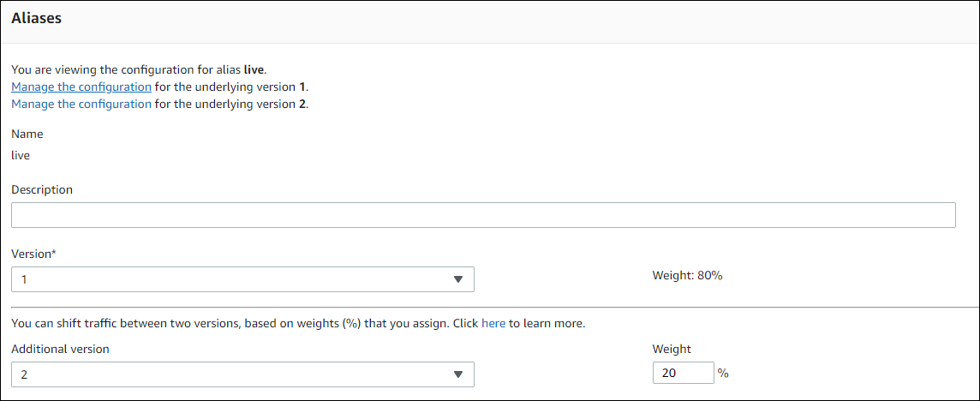
Task: Click the percent sign beside the Weight field
Action: click(723, 374)
